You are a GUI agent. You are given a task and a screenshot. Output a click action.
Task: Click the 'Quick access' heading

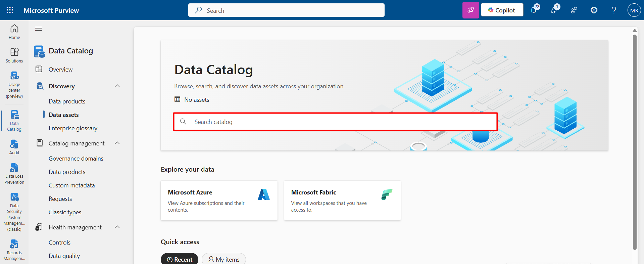pyautogui.click(x=180, y=242)
